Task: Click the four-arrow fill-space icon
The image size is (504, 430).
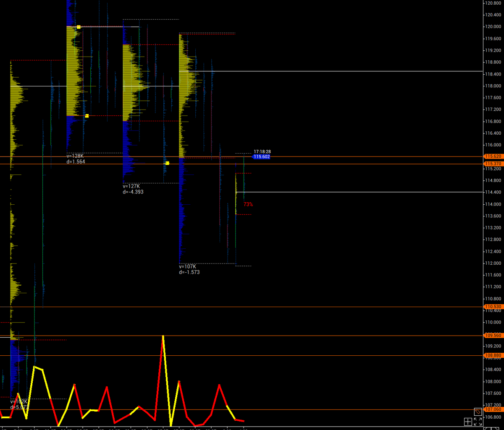Action: coord(478,422)
